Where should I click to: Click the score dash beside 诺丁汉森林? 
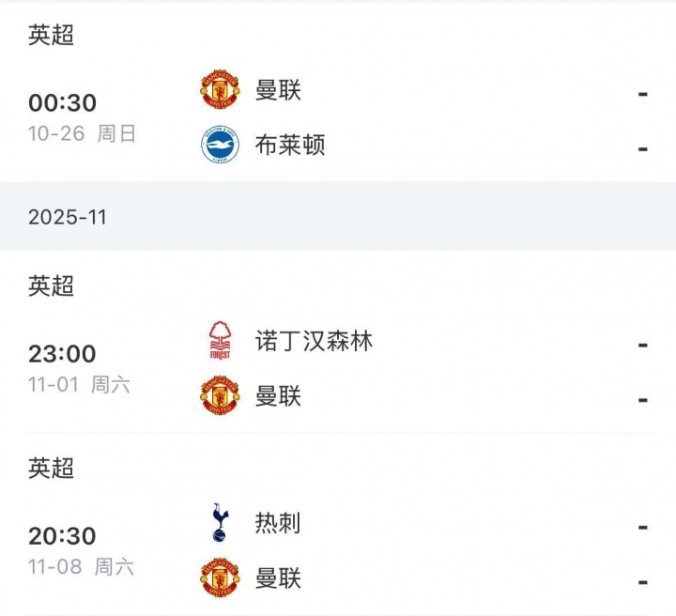tap(643, 345)
